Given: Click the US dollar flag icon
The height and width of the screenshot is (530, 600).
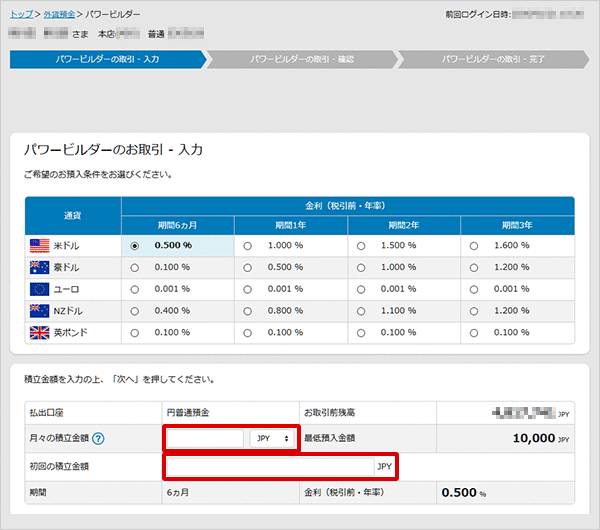Looking at the screenshot, I should tap(40, 245).
